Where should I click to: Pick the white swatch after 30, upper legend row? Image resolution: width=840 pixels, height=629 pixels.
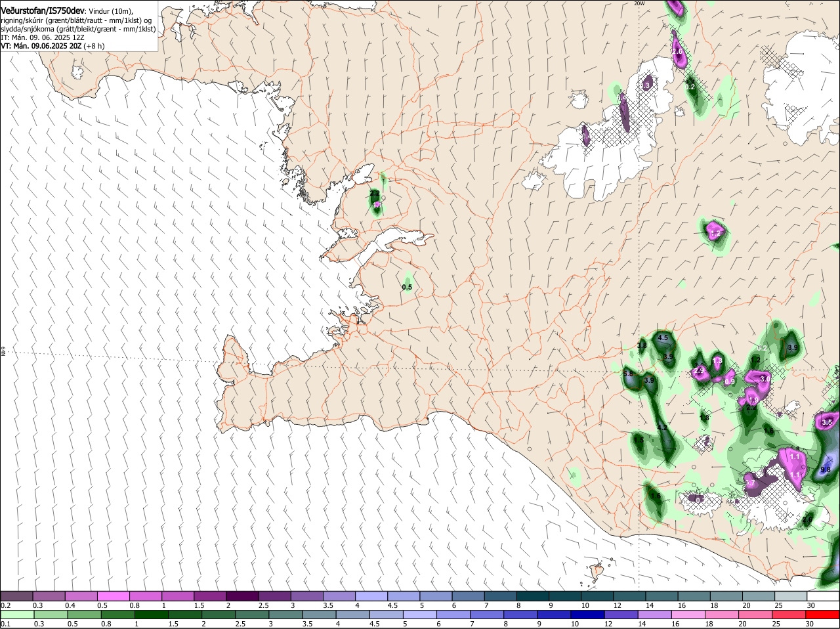point(824,596)
